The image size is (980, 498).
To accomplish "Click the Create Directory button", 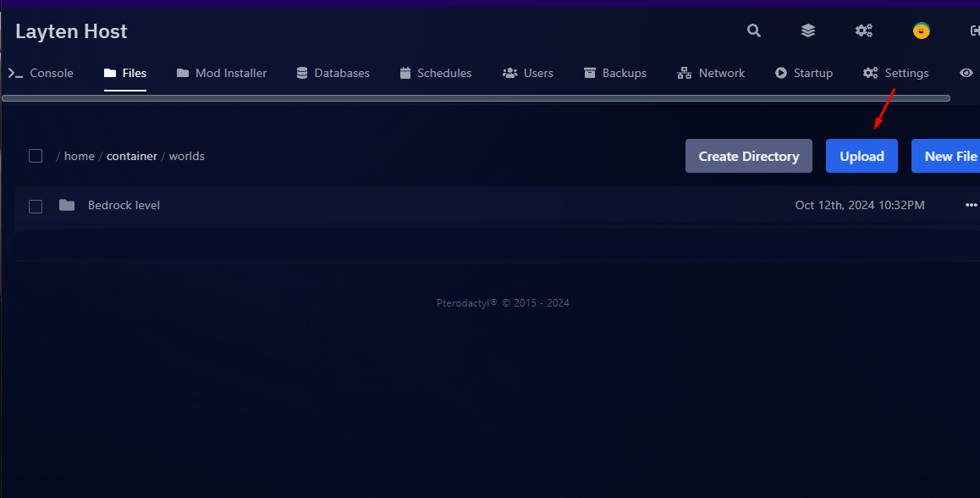I will (748, 156).
